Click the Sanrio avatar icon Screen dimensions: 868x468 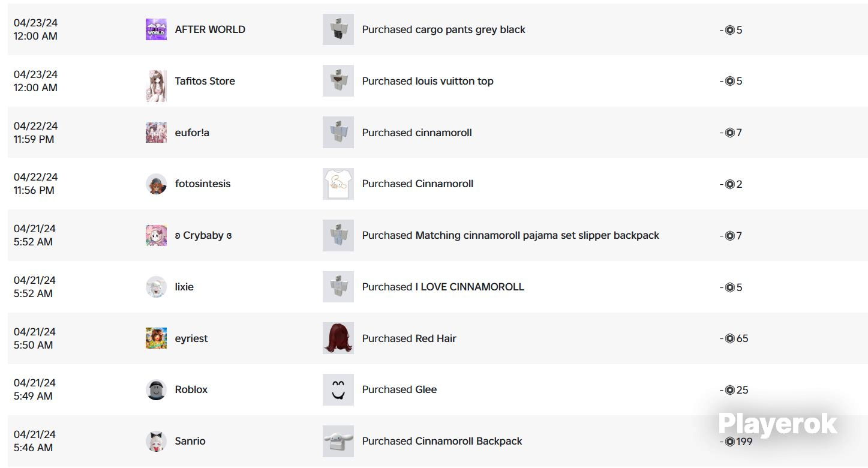pos(156,441)
